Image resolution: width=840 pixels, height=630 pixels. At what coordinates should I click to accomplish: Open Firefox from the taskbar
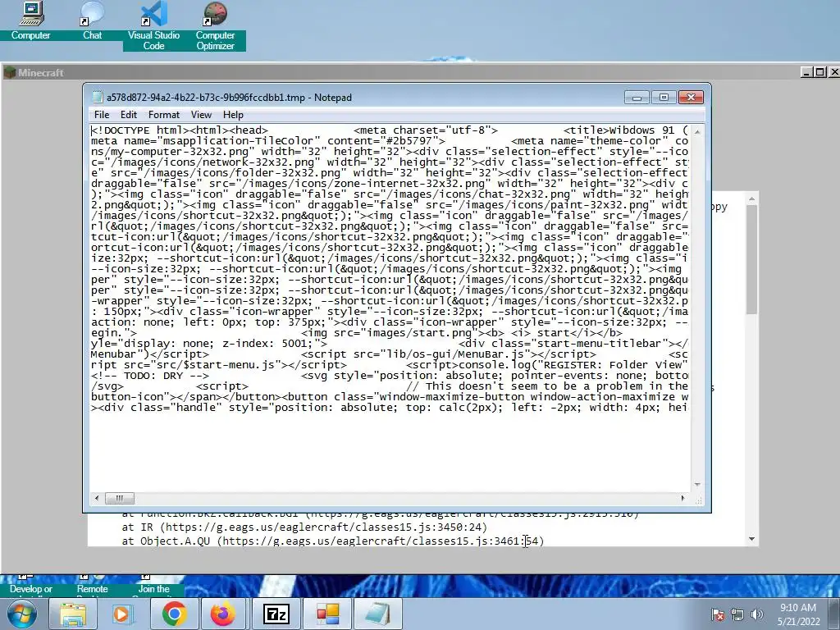click(223, 614)
